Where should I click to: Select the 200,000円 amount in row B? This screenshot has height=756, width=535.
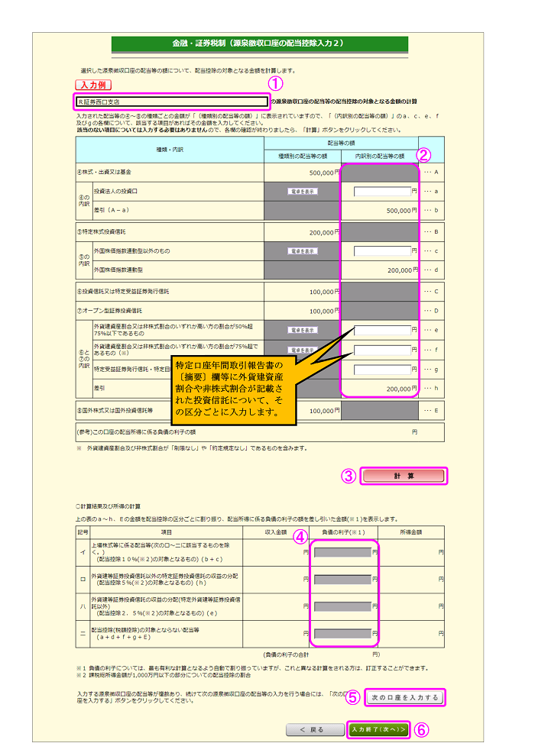tap(324, 232)
